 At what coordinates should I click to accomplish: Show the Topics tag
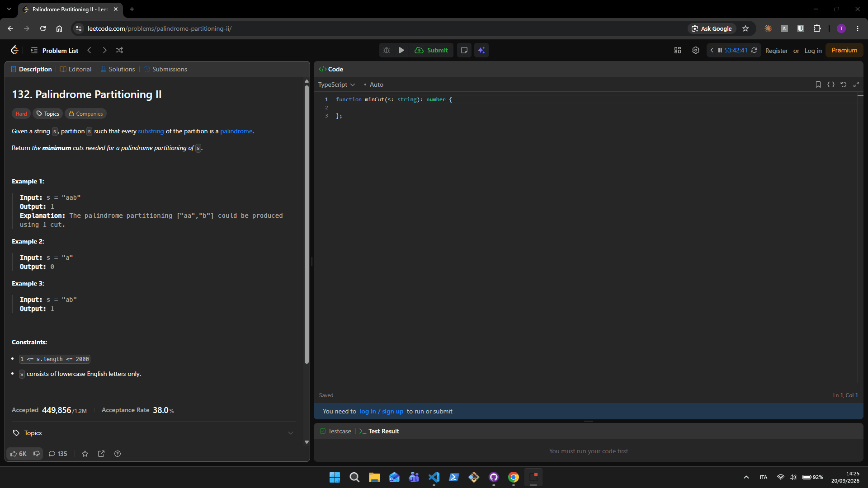[47, 113]
